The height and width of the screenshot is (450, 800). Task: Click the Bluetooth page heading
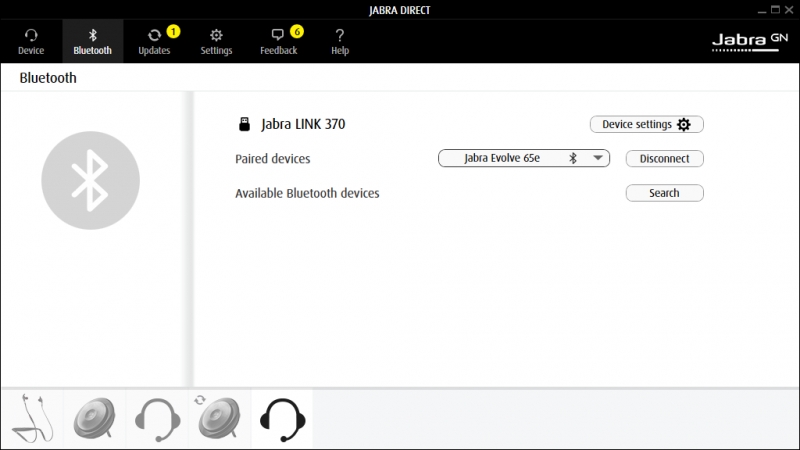48,78
